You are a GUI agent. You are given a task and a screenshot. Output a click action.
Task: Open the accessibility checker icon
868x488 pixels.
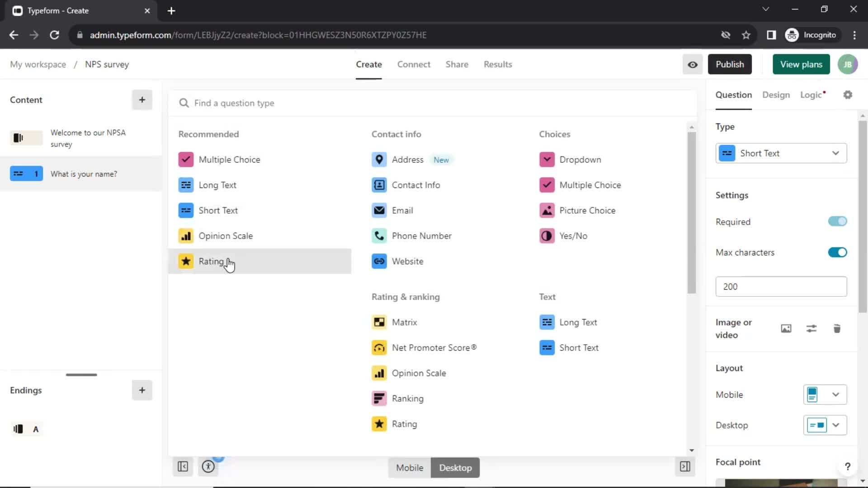pyautogui.click(x=208, y=466)
